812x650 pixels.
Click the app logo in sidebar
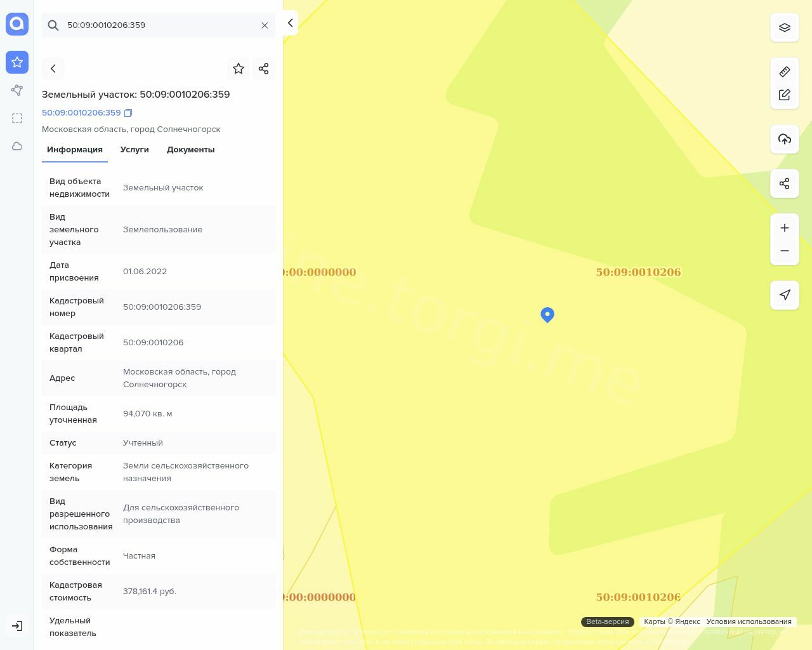point(17,24)
